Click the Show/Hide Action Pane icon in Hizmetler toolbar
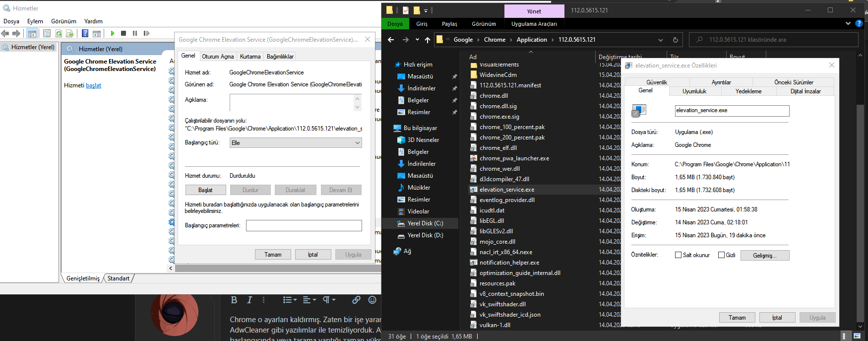This screenshot has width=868, height=341. click(97, 33)
